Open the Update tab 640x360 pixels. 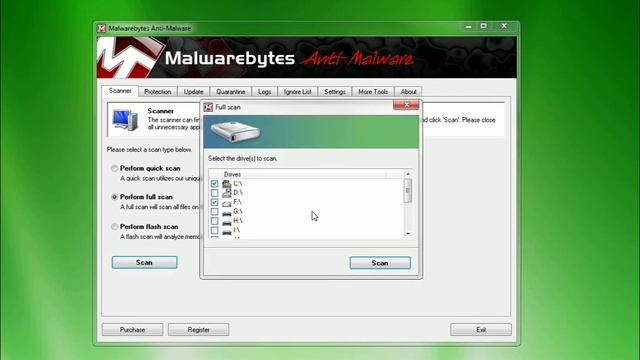coord(193,92)
